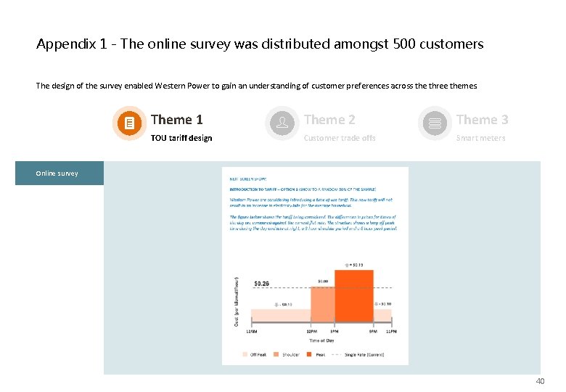Screen dimensions: 566x392
Task: Click the medium orange Shoulder bar
Action: click(323, 305)
